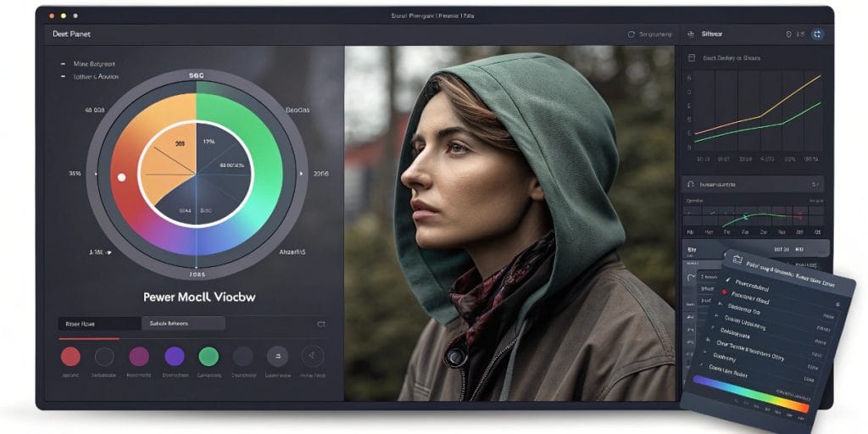The image size is (868, 434).
Task: Select the empty outlined circle swatch
Action: (x=104, y=357)
